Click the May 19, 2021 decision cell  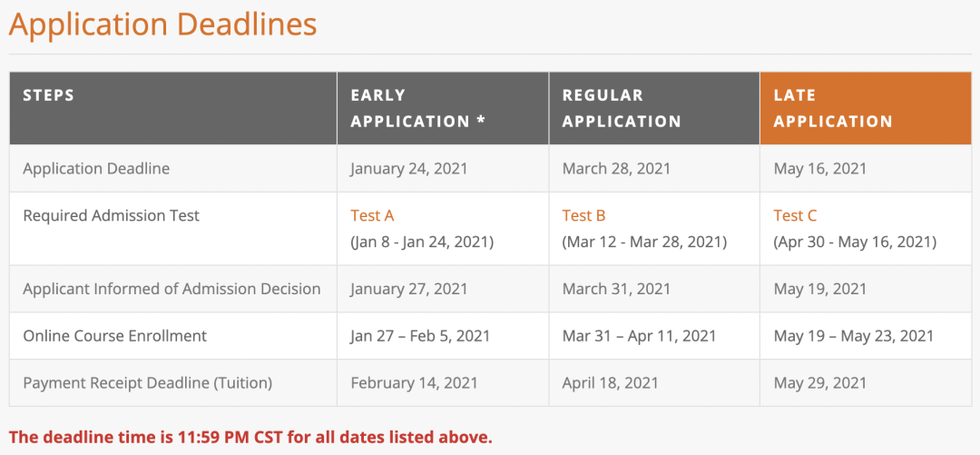click(x=866, y=289)
